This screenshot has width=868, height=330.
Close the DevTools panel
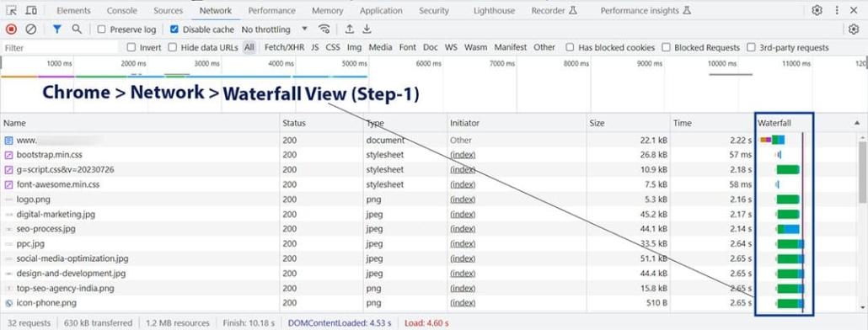[x=855, y=10]
